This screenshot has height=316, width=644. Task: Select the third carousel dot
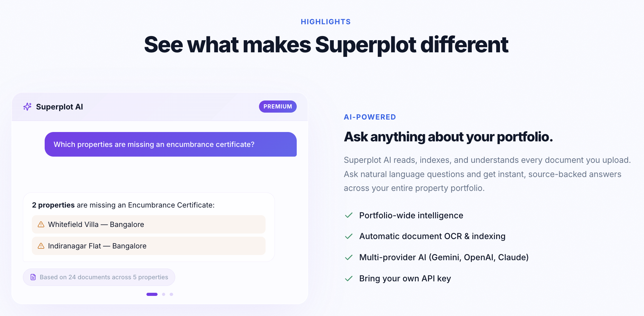(x=171, y=294)
